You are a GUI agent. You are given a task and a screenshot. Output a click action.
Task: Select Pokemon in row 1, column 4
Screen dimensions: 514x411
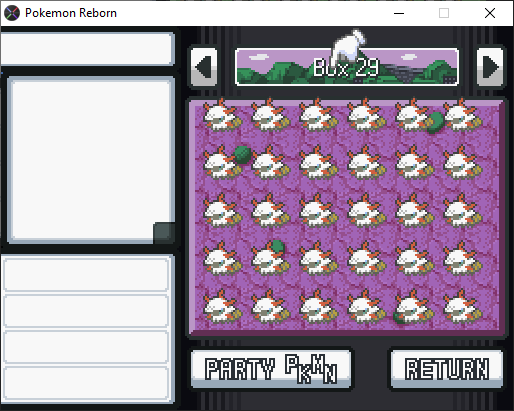(x=366, y=115)
